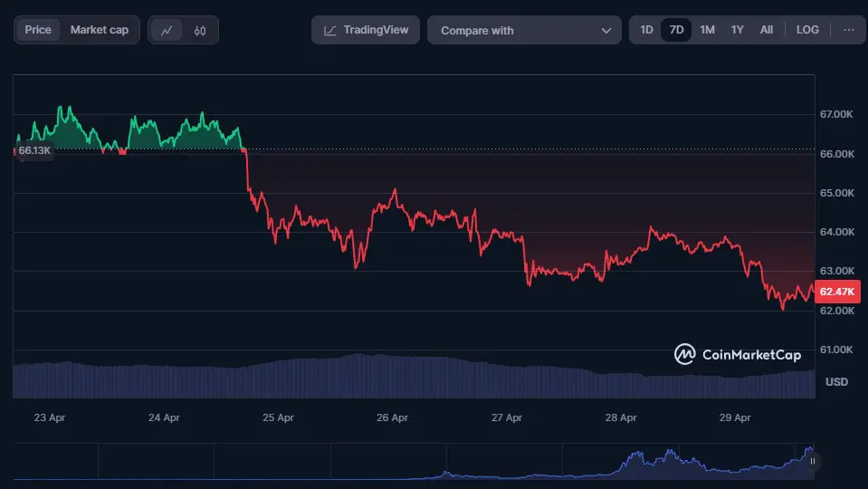Switch to line chart view icon

click(167, 30)
